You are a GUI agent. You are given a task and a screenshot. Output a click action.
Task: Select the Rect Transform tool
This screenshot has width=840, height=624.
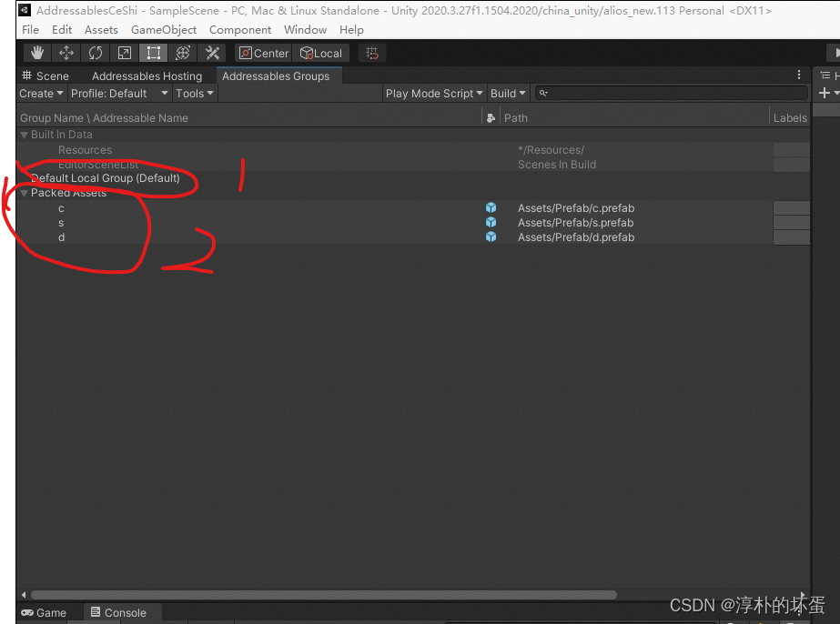click(x=153, y=53)
